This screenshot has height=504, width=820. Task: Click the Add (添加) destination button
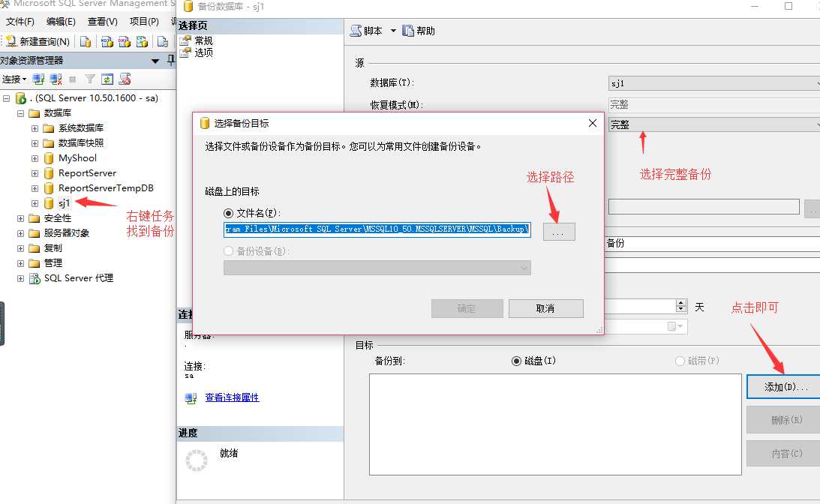point(783,387)
